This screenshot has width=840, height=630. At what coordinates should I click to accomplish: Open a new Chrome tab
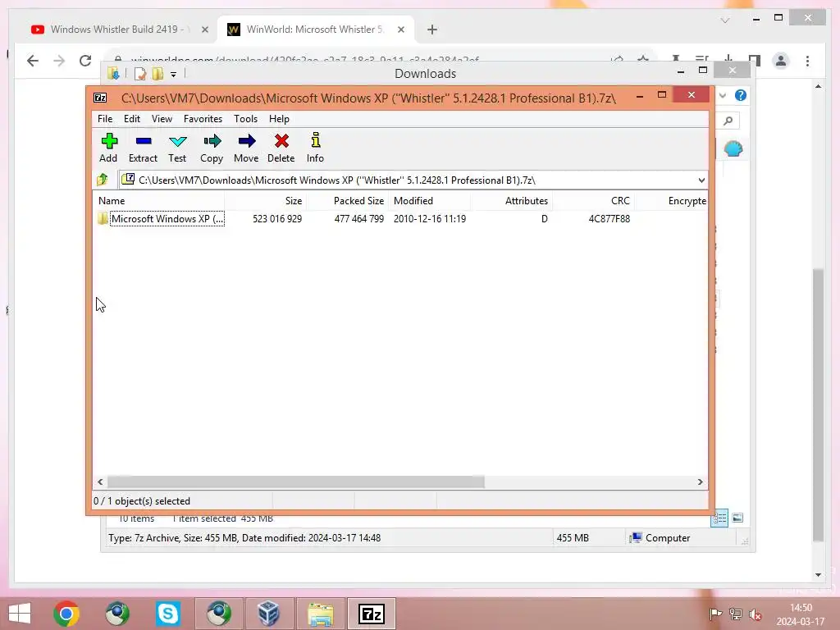[x=432, y=30]
